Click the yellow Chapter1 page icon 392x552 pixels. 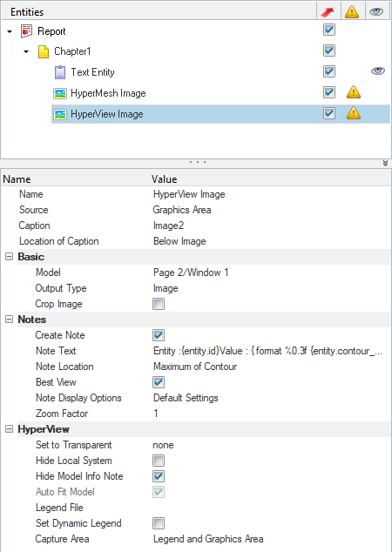tap(43, 51)
